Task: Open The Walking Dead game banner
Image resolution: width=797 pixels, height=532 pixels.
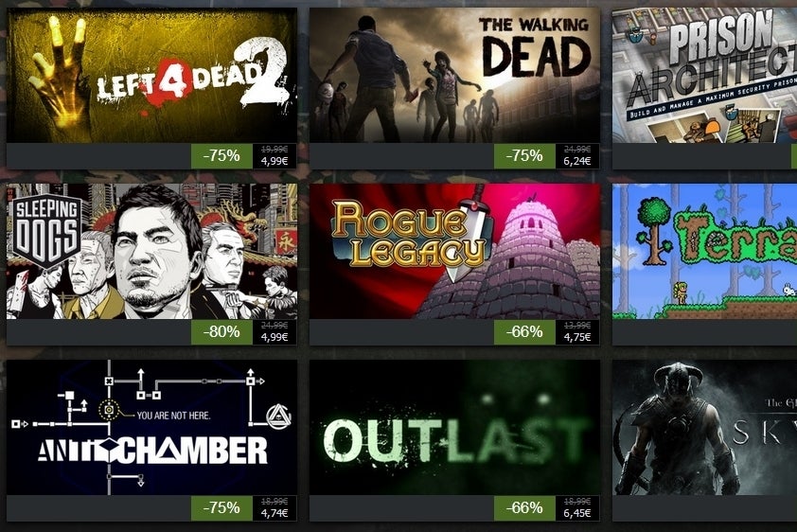Action: point(454,75)
